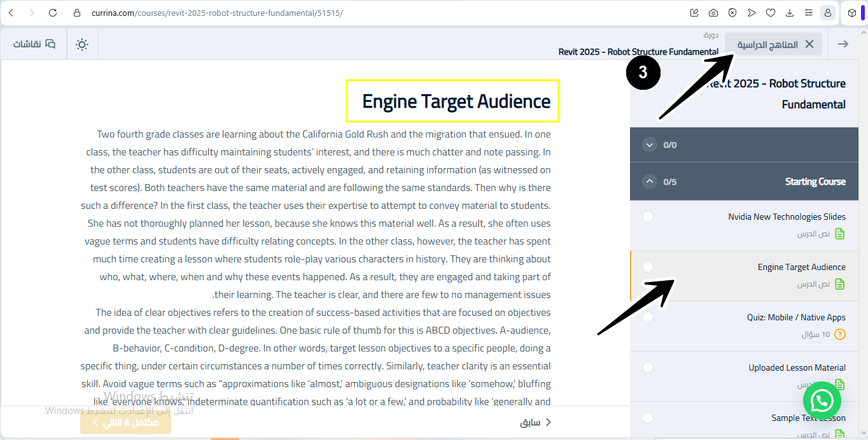
Task: Click the camera snapshot icon in address bar
Action: [x=713, y=13]
